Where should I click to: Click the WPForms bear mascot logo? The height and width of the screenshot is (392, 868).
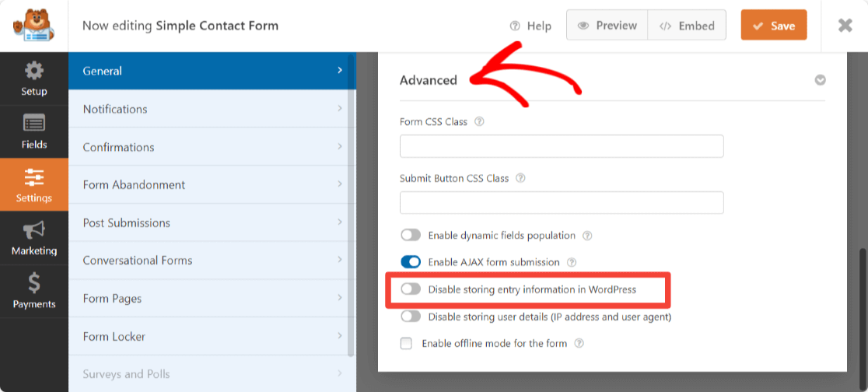click(33, 26)
